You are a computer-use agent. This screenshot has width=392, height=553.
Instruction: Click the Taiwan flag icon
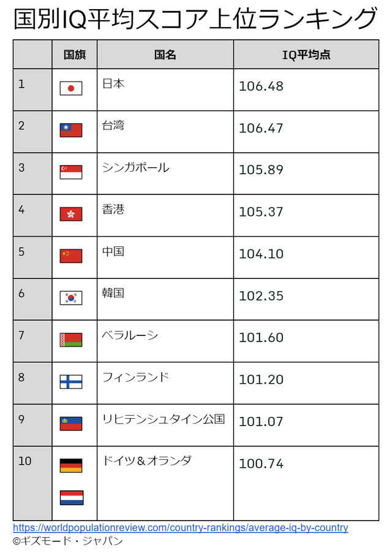pos(70,130)
